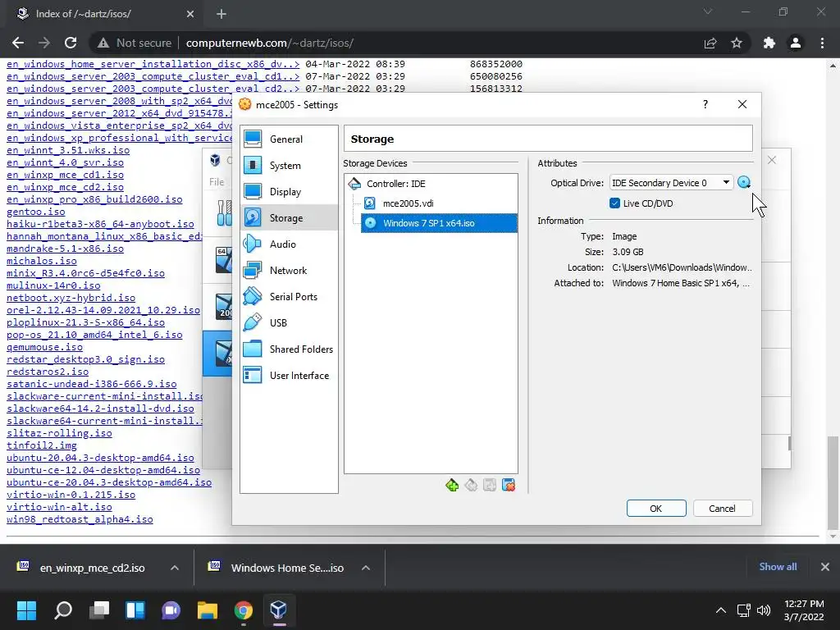The width and height of the screenshot is (840, 630).
Task: Close the Index of /~dartz/isos/ tab
Action: tap(190, 14)
